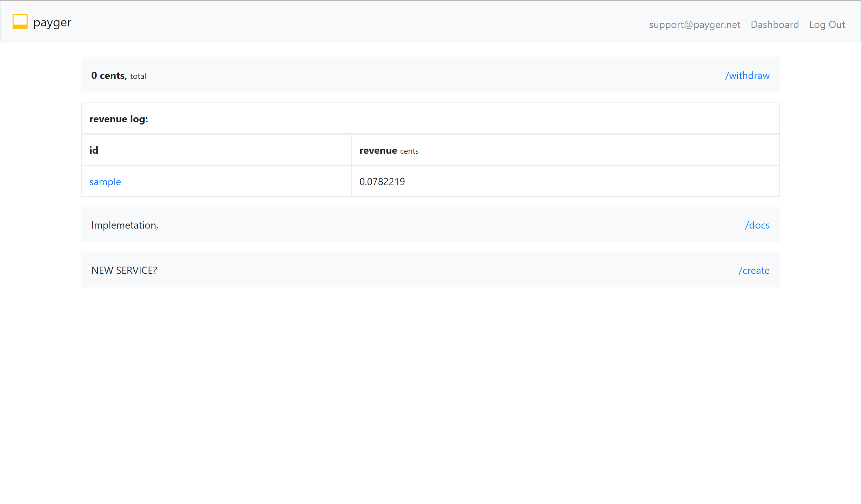Open the support@payger.net account link

(694, 25)
